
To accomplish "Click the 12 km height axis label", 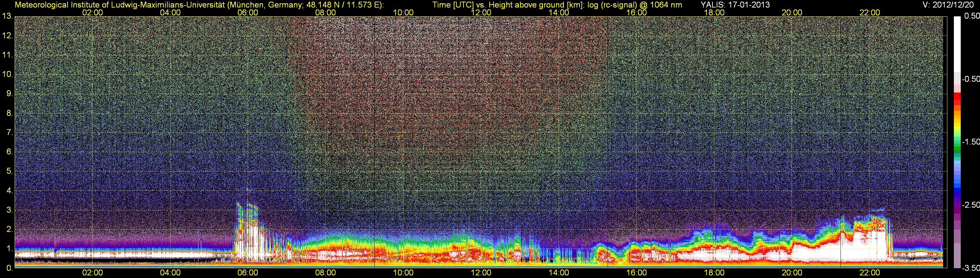I will [x=7, y=36].
